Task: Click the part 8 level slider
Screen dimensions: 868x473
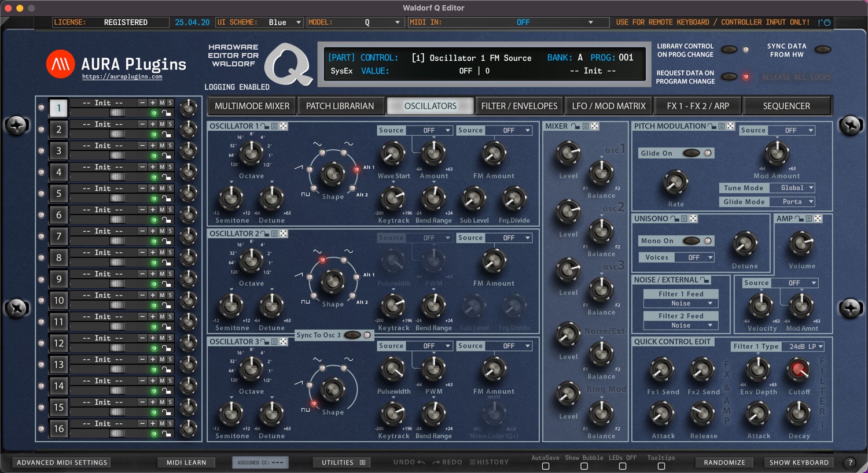Action: pos(117,263)
